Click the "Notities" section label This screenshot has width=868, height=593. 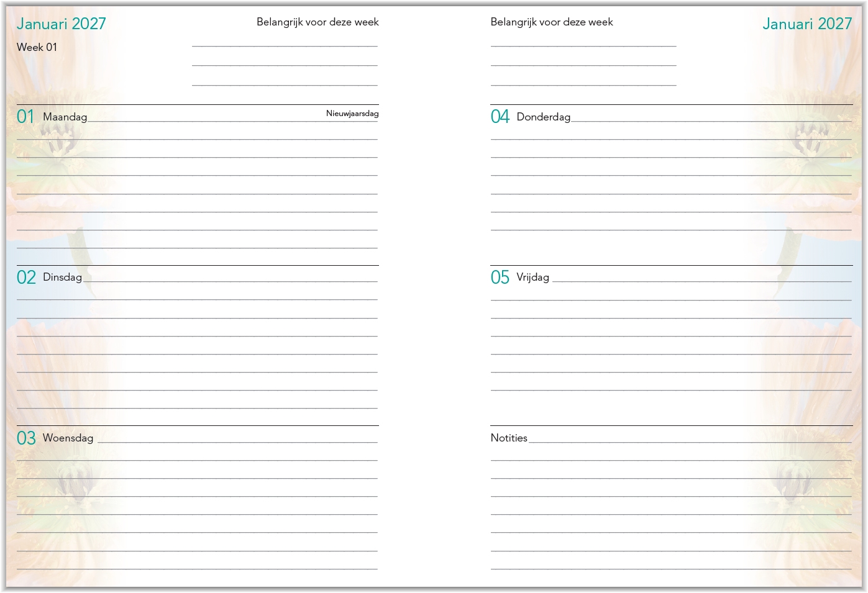[509, 438]
